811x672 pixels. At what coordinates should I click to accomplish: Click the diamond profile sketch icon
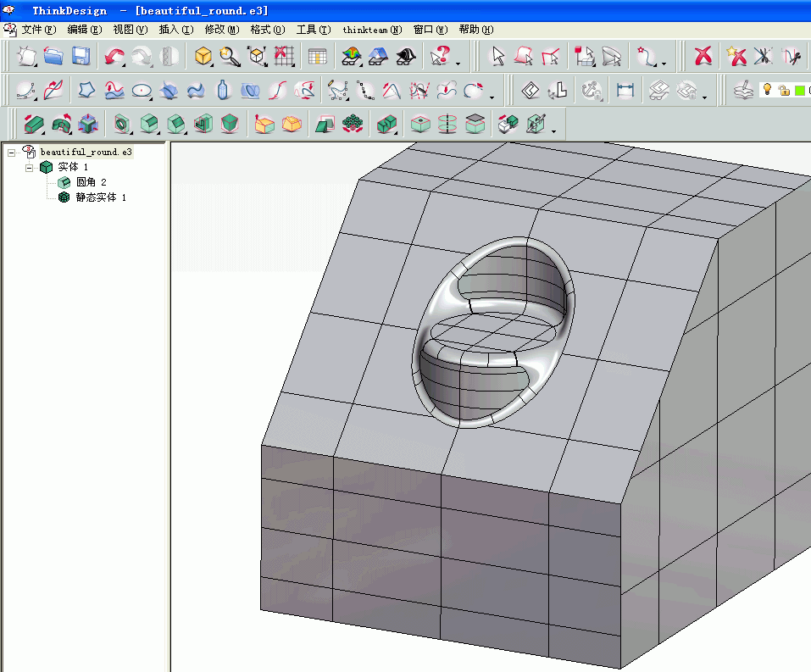530,91
